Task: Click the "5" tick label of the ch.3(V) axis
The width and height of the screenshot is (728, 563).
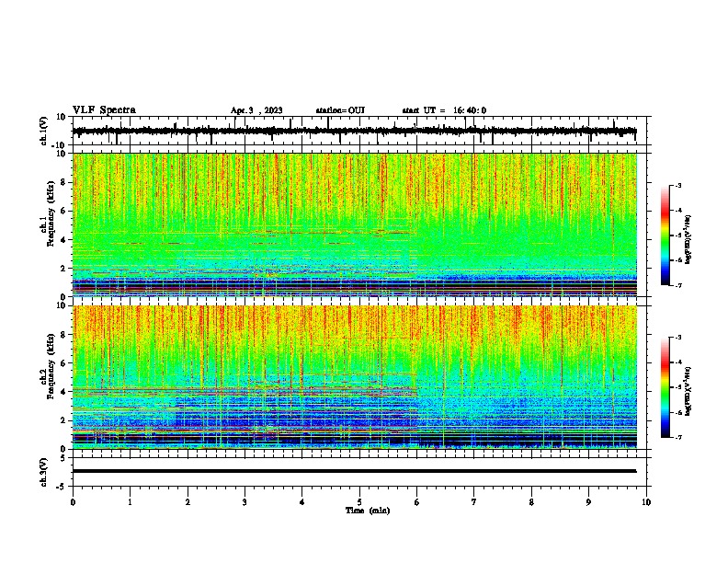Action: [64, 458]
